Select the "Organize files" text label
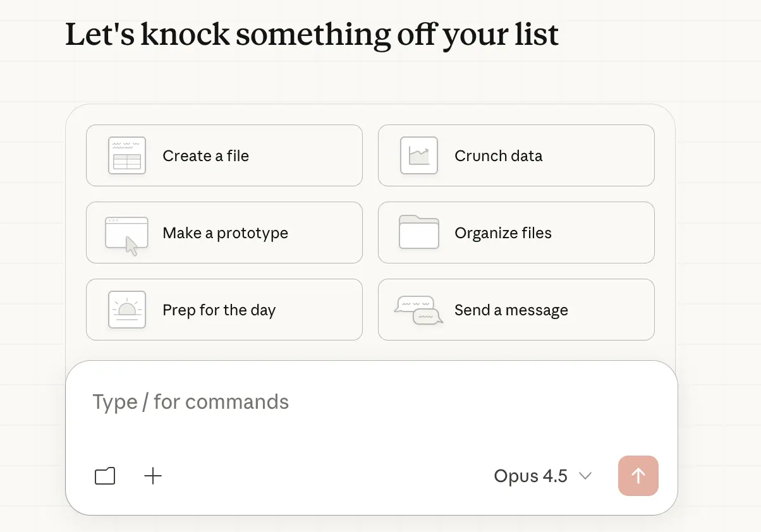The width and height of the screenshot is (761, 532). click(x=502, y=233)
